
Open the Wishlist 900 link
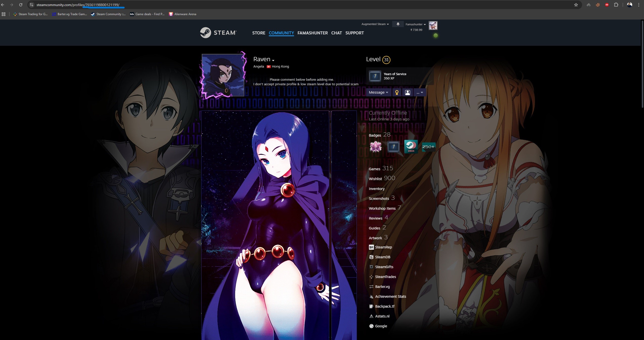382,178
